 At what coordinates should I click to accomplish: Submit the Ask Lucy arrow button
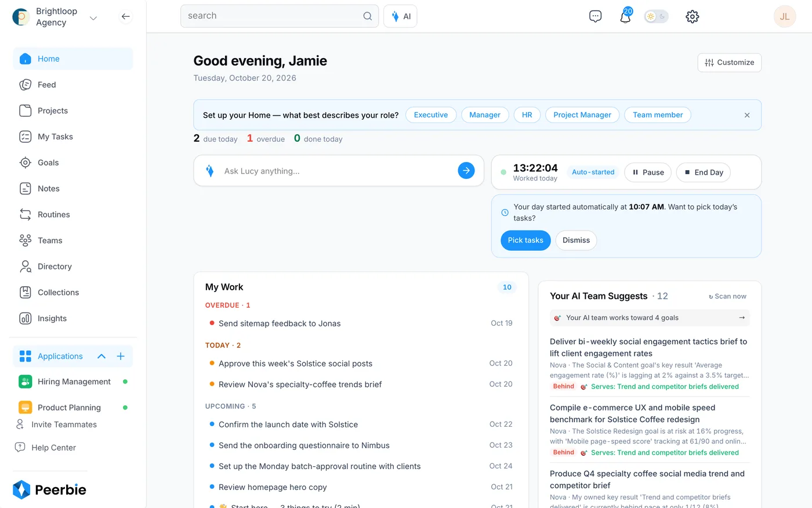[x=466, y=170]
